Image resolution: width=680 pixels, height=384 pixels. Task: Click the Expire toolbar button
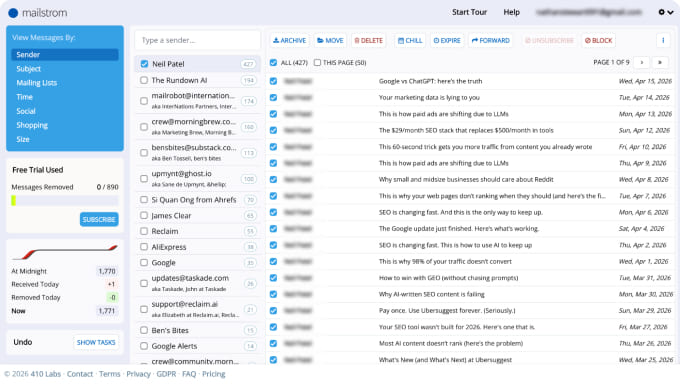pyautogui.click(x=447, y=40)
